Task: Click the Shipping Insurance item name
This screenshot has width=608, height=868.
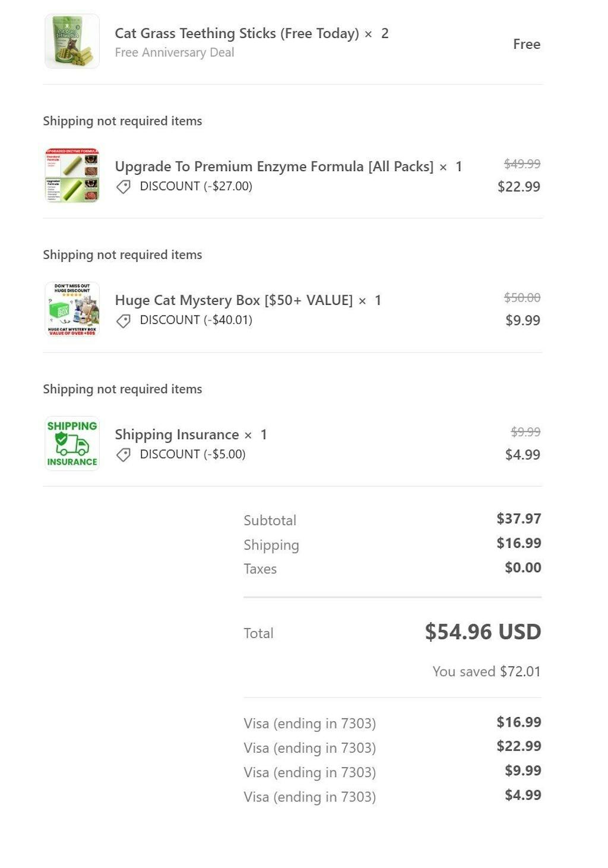Action: 176,434
